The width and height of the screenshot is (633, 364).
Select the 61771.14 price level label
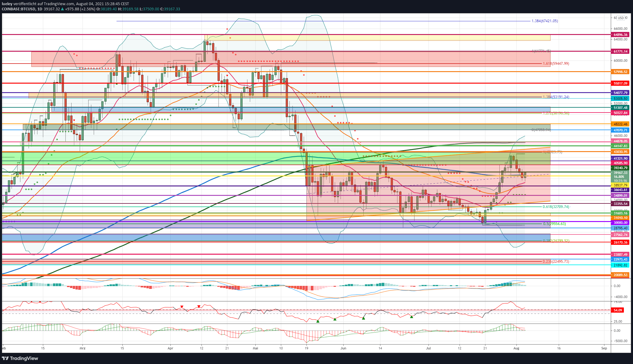coord(620,51)
